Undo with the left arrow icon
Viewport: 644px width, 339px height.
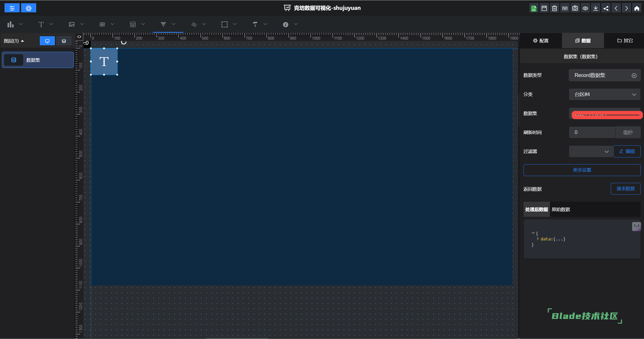pyautogui.click(x=616, y=8)
